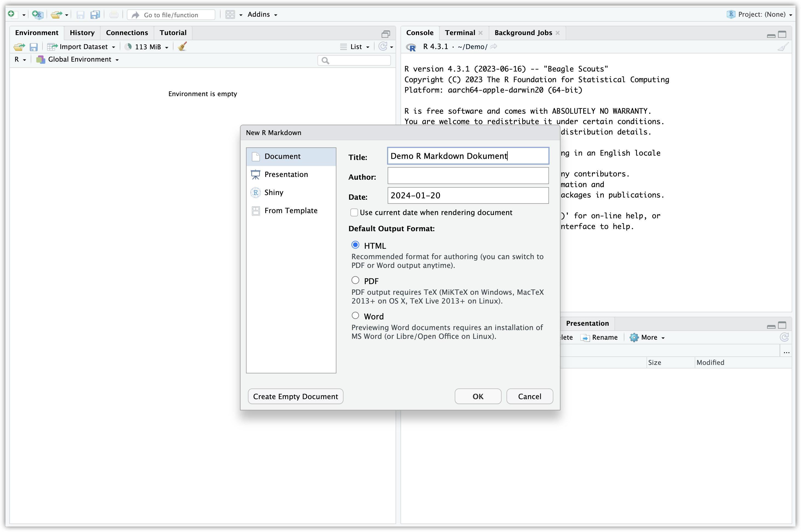Click the New File plus icon
The width and height of the screenshot is (801, 532).
[x=12, y=14]
